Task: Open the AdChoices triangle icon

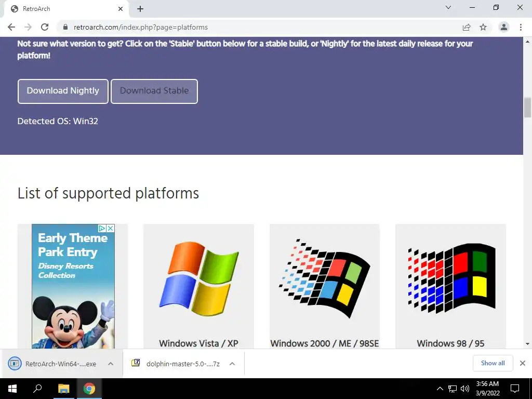Action: [102, 229]
